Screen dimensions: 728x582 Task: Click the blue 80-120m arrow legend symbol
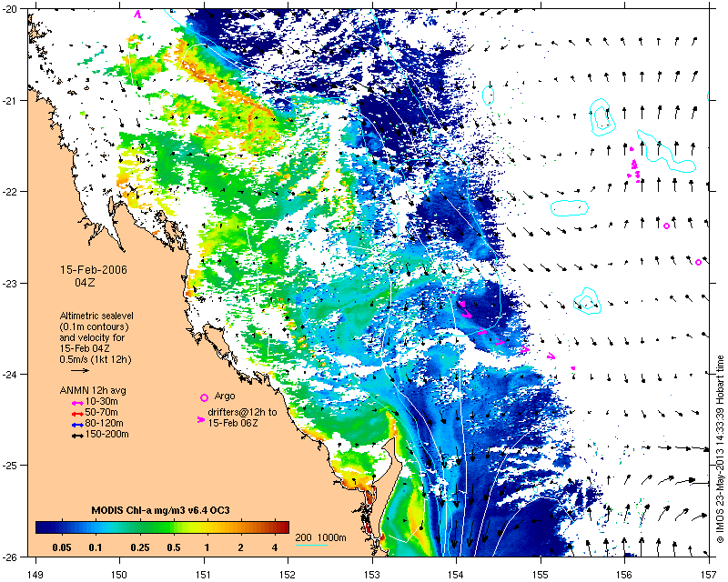77,424
